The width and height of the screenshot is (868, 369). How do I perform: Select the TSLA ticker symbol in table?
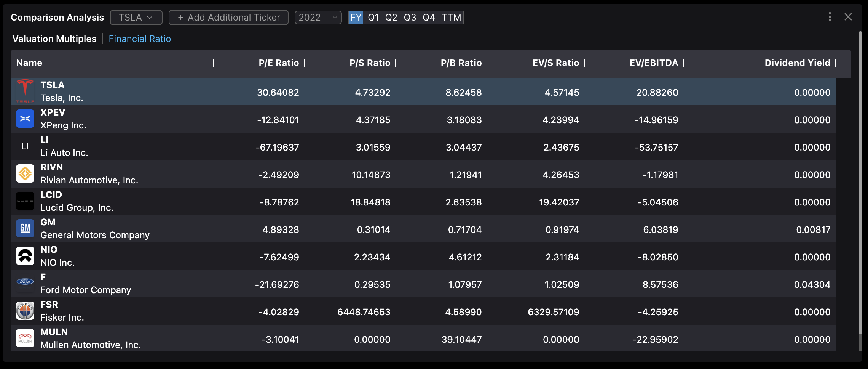coord(53,85)
